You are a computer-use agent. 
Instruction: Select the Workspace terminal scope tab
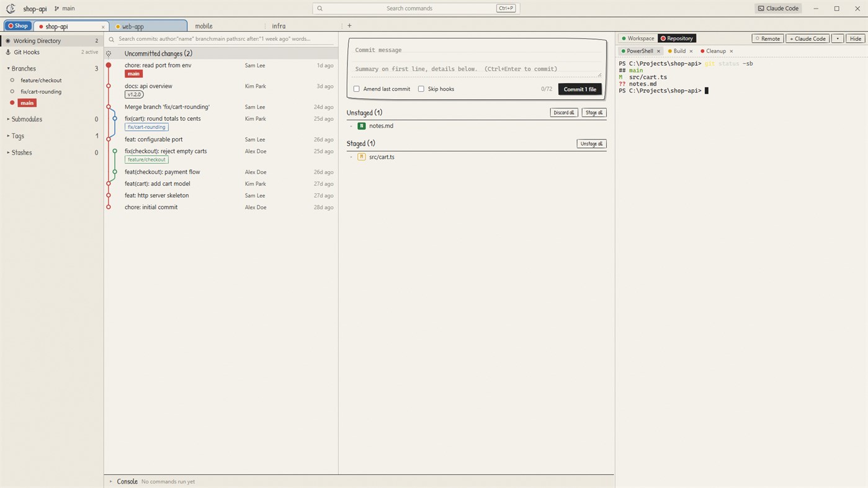coord(638,38)
